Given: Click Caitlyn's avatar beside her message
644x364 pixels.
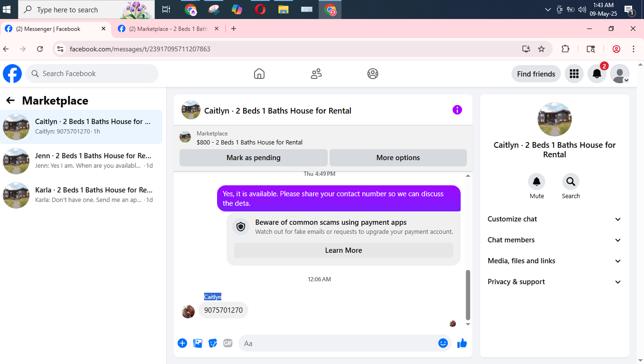Looking at the screenshot, I should tap(188, 311).
